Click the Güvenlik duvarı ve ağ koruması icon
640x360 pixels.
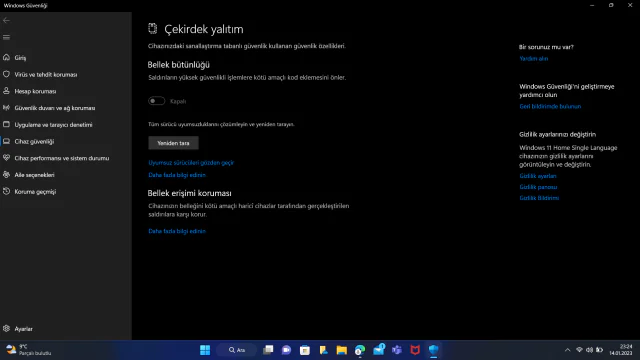pyautogui.click(x=6, y=108)
